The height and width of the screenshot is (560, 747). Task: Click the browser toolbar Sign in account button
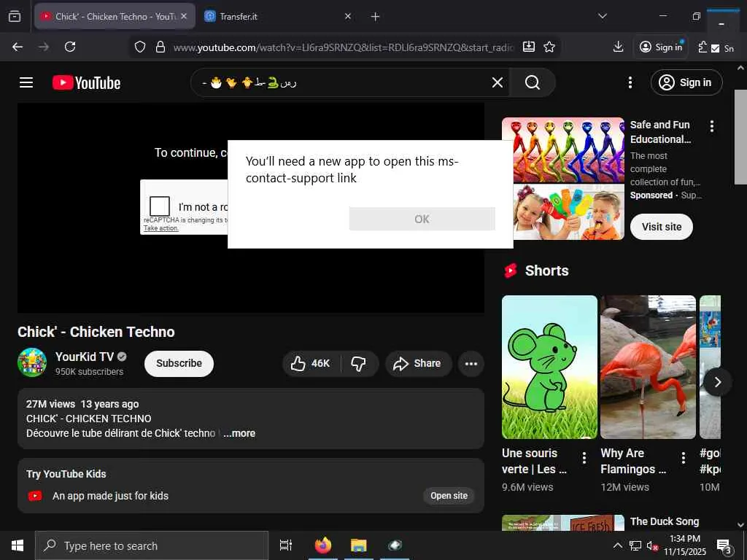pos(661,47)
